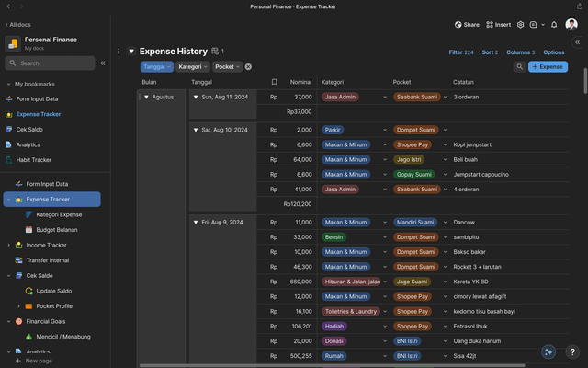Collapse the Fri, Aug 9, 2024 group
Screen dimensions: 588x368
point(196,223)
